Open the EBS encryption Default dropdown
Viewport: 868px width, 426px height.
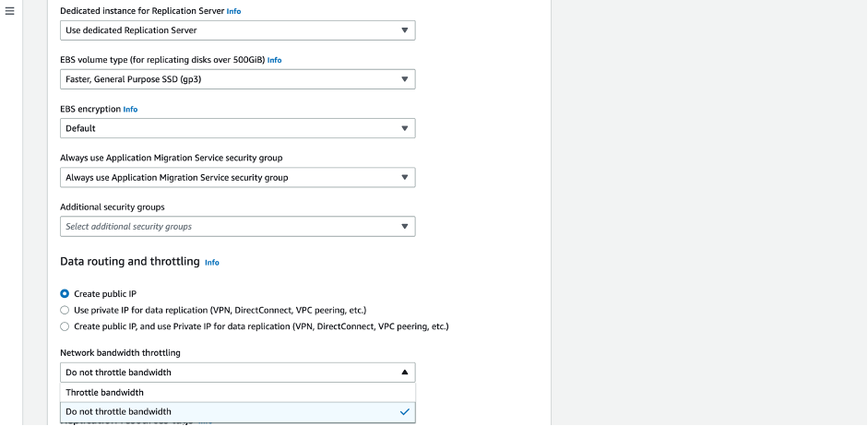pos(237,128)
